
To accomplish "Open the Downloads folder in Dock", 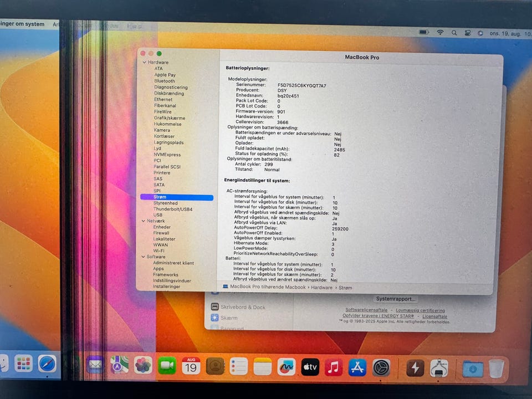I will pos(473,369).
